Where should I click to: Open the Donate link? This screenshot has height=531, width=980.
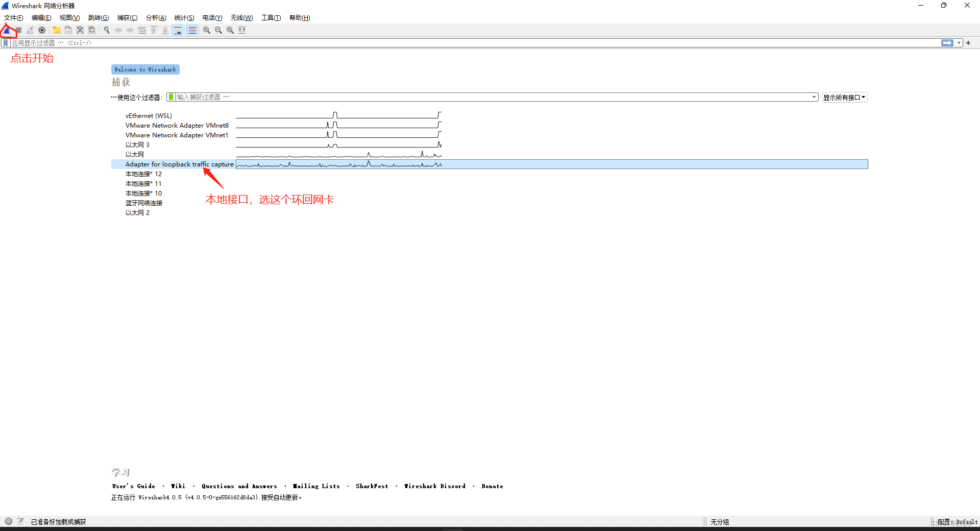click(x=492, y=486)
